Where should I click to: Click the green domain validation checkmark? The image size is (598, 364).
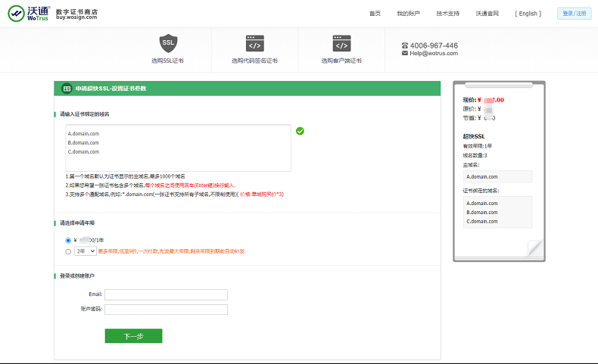[x=301, y=131]
